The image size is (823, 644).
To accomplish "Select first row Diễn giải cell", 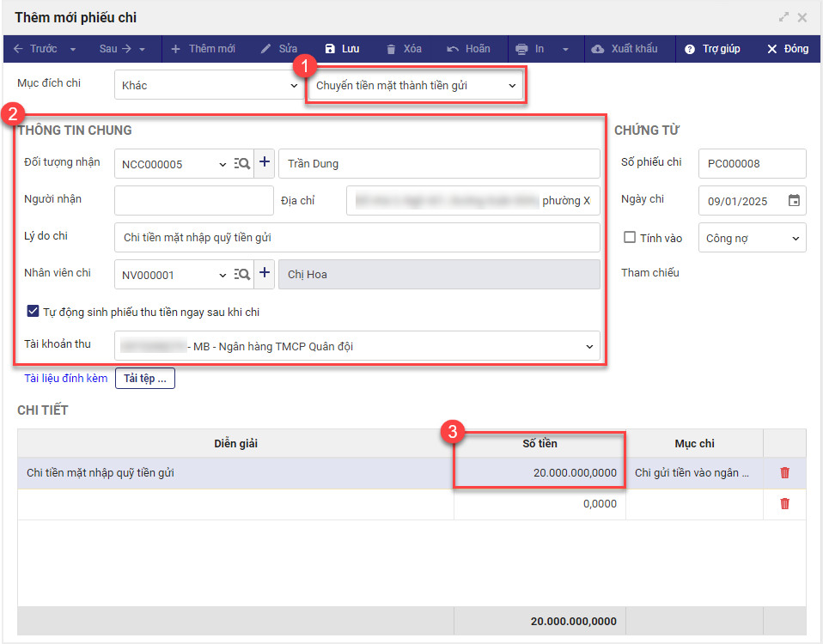I will click(x=235, y=472).
